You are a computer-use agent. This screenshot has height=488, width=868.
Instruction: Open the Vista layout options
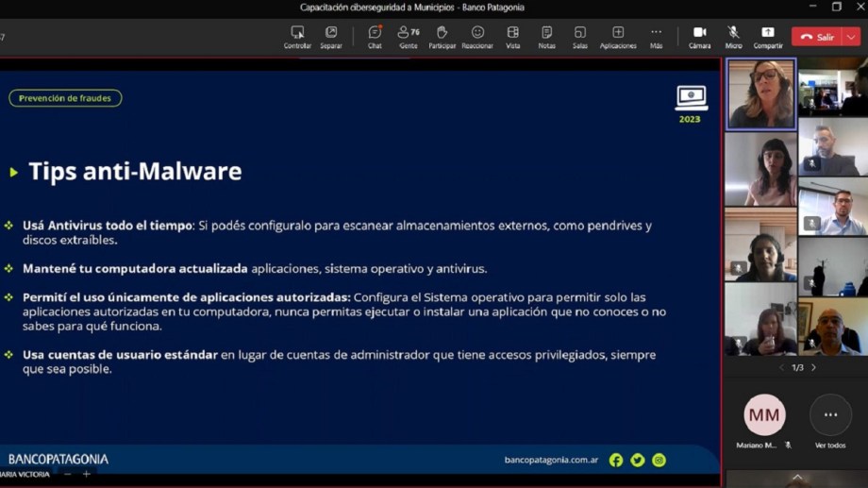point(512,37)
